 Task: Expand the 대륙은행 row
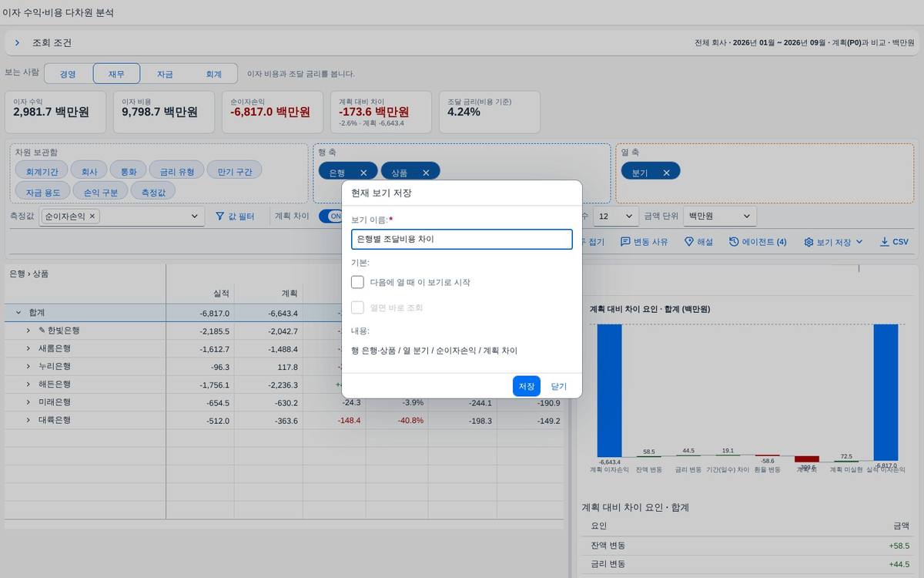click(28, 421)
